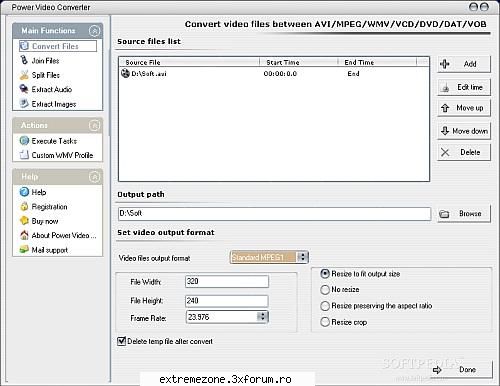Select Resize preserving the aspect ratio

[x=325, y=306]
